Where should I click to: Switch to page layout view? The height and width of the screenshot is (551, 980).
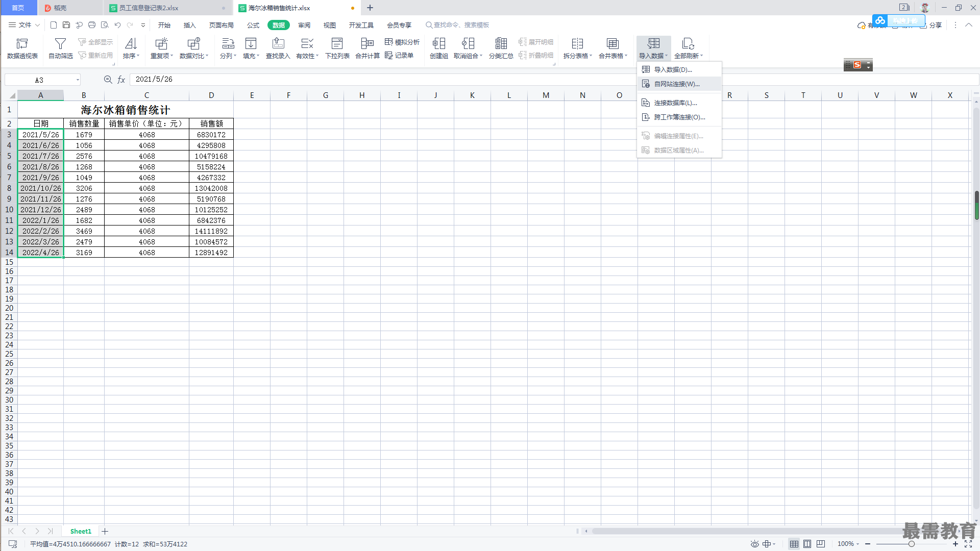tap(807, 544)
